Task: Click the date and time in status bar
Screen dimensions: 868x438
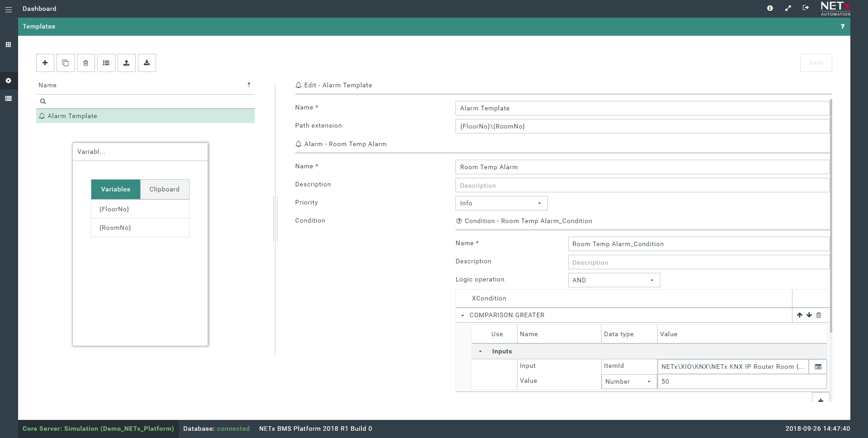Action: coord(817,428)
